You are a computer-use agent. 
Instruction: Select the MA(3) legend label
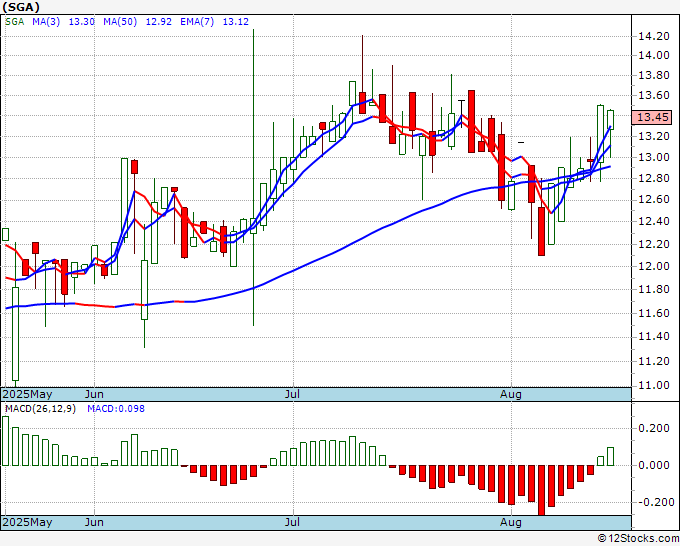pos(46,22)
